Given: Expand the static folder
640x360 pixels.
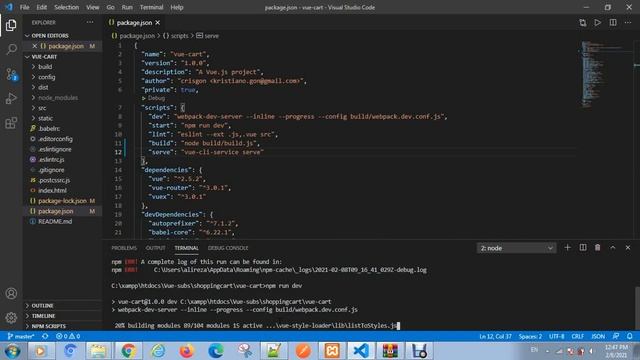Looking at the screenshot, I should [x=45, y=118].
